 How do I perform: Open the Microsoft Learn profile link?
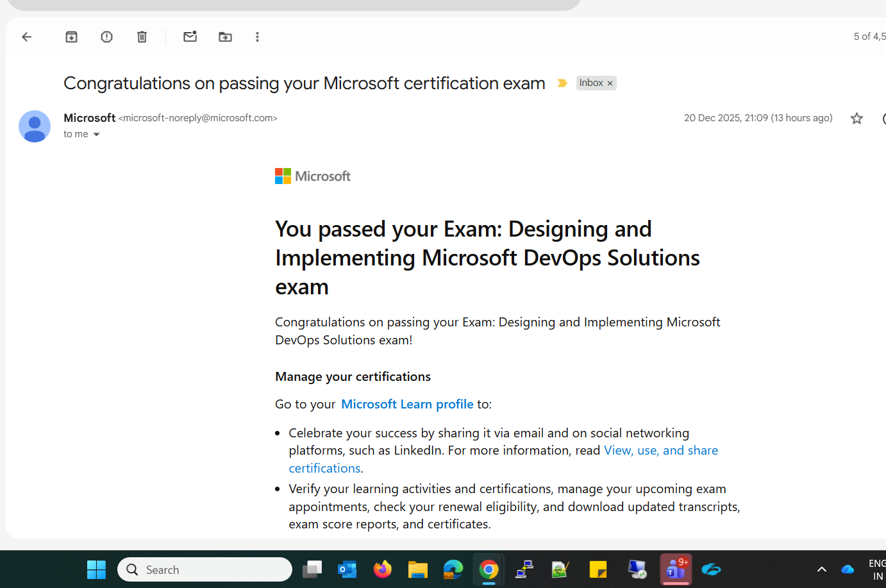click(407, 404)
